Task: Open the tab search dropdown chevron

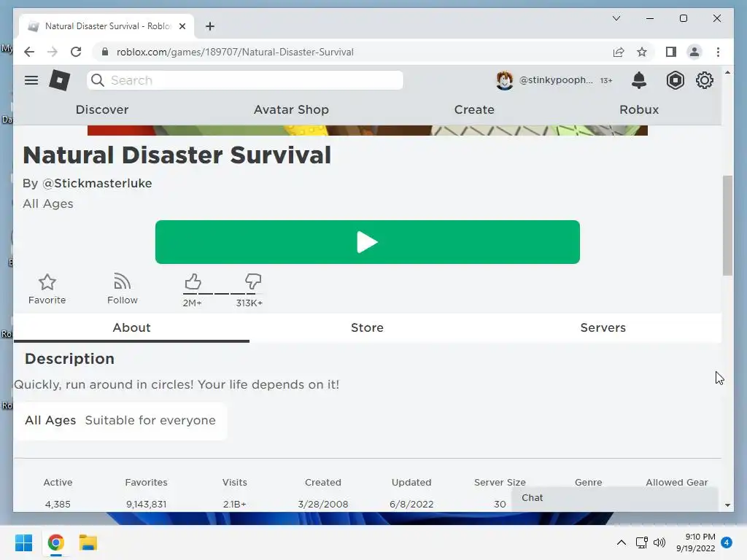Action: [616, 18]
